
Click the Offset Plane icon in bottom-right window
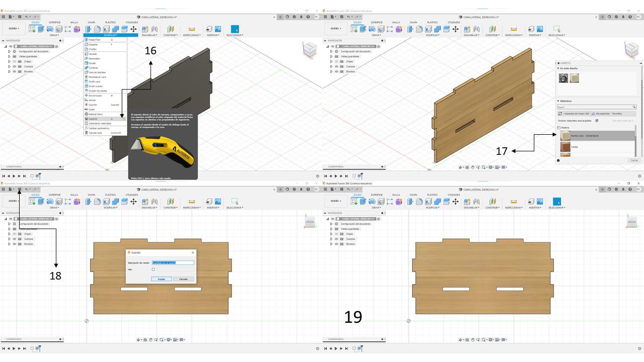point(492,201)
